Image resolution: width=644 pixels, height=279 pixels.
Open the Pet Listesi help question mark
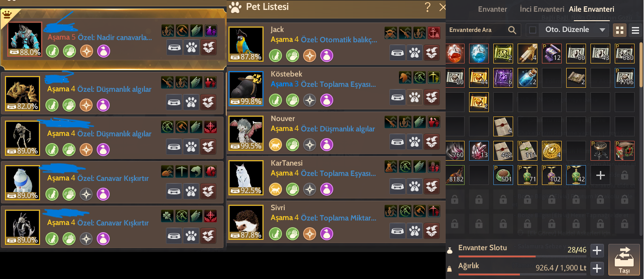coord(428,7)
